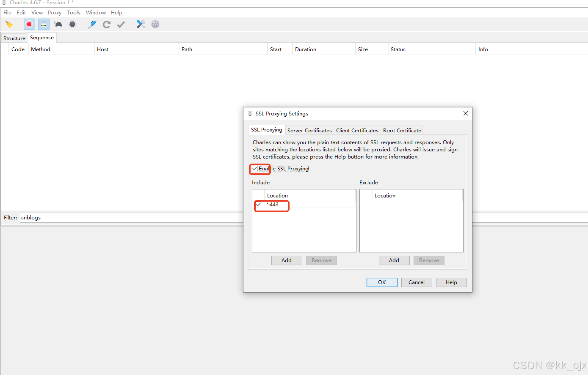Screen dimensions: 588x375
Task: Sort by the Path column header
Action: pyautogui.click(x=223, y=49)
